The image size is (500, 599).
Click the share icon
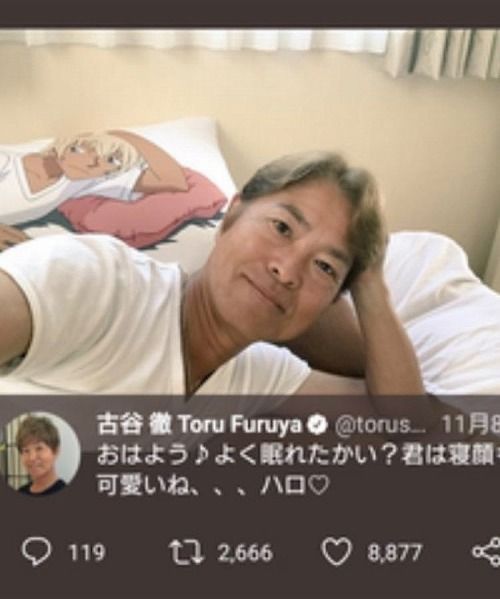click(486, 552)
